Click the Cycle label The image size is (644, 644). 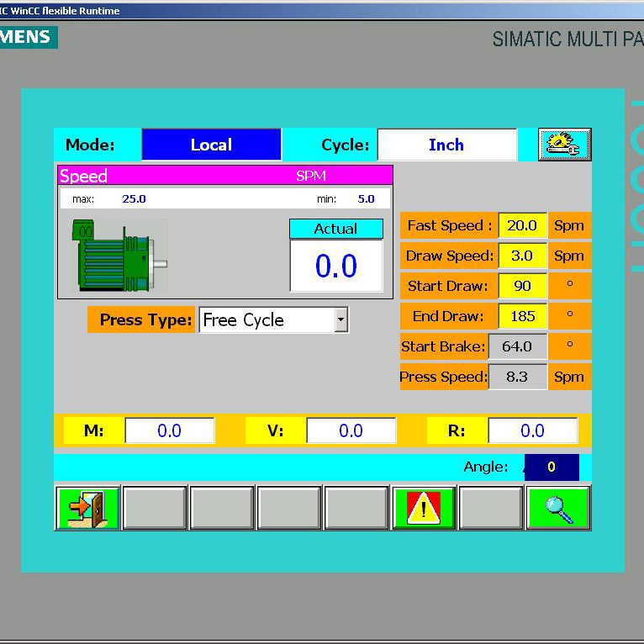coord(346,145)
